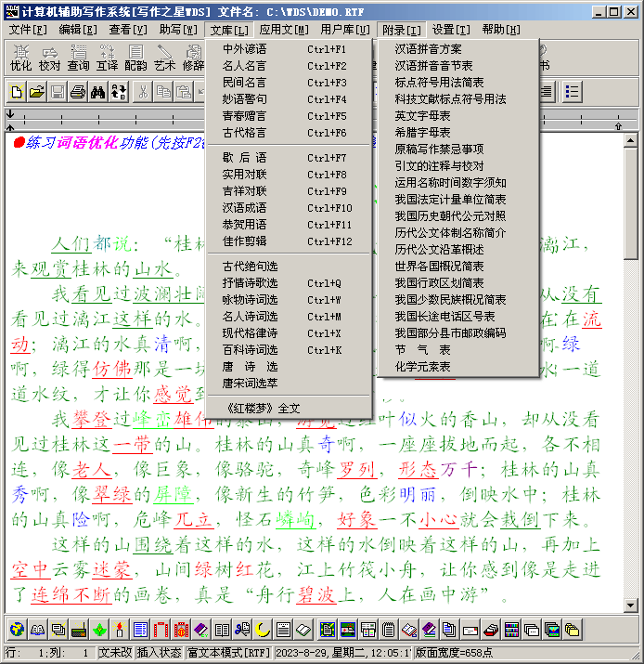This screenshot has height=664, width=644.
Task: Select 中外谚语 from 文库 menu
Action: (289, 49)
